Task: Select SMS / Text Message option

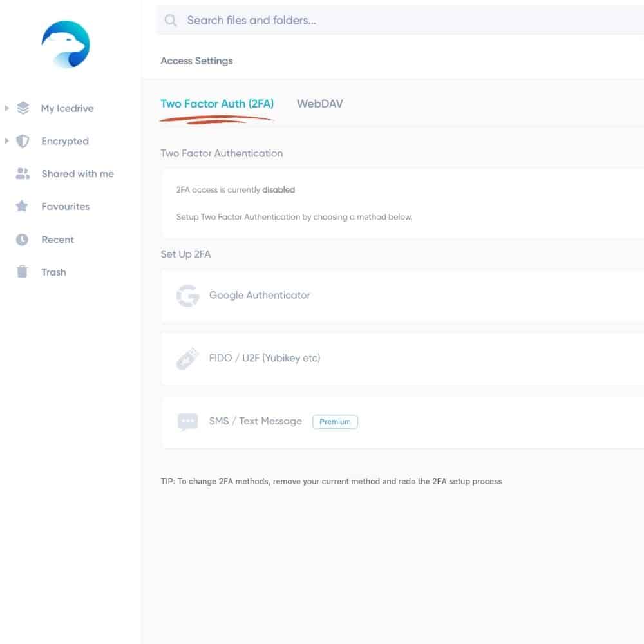Action: pyautogui.click(x=402, y=422)
